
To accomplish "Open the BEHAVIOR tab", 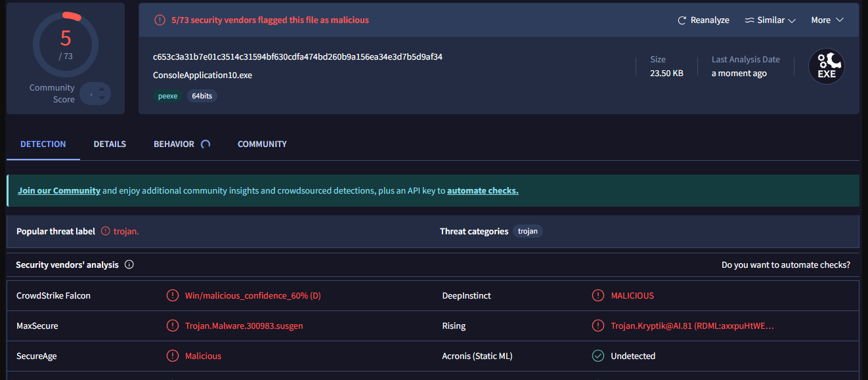I will 174,144.
